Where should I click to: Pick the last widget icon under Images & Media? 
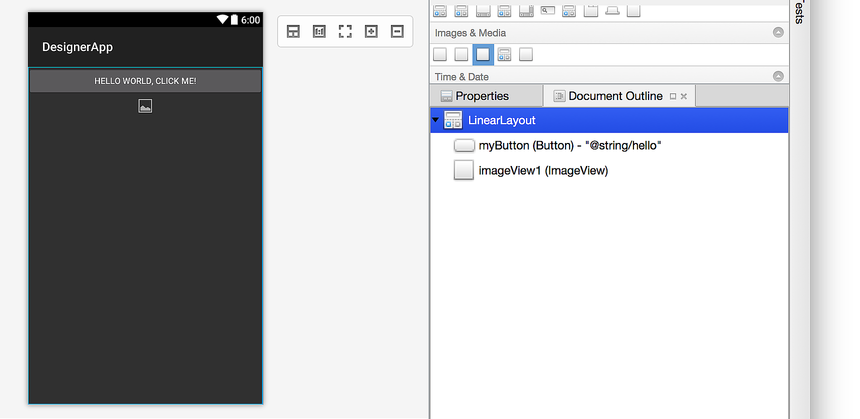526,54
